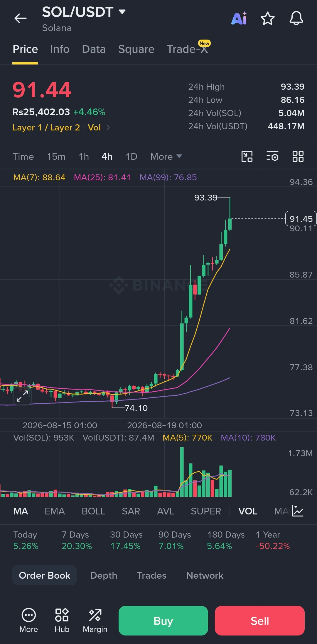Select the 15m chart interval
317x644 pixels.
(56, 157)
